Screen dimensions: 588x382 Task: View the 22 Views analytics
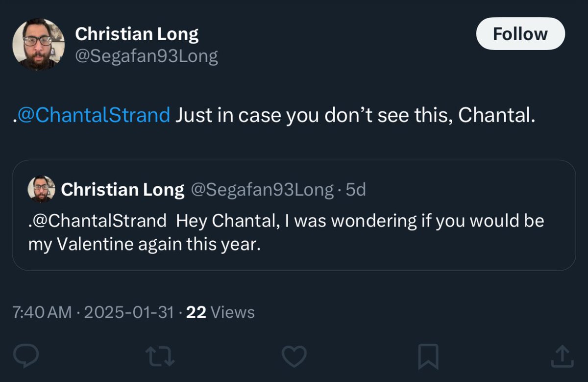click(220, 312)
